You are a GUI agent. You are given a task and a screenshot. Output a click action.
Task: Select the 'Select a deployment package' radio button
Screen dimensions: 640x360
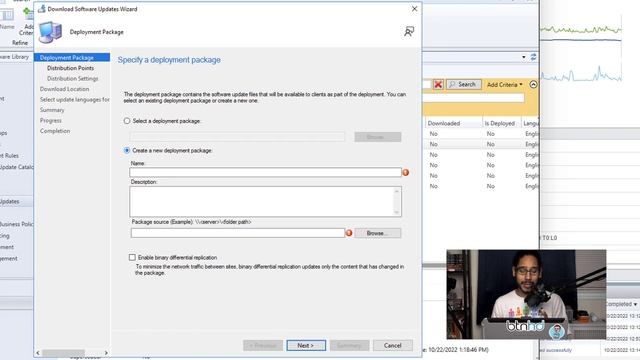127,121
